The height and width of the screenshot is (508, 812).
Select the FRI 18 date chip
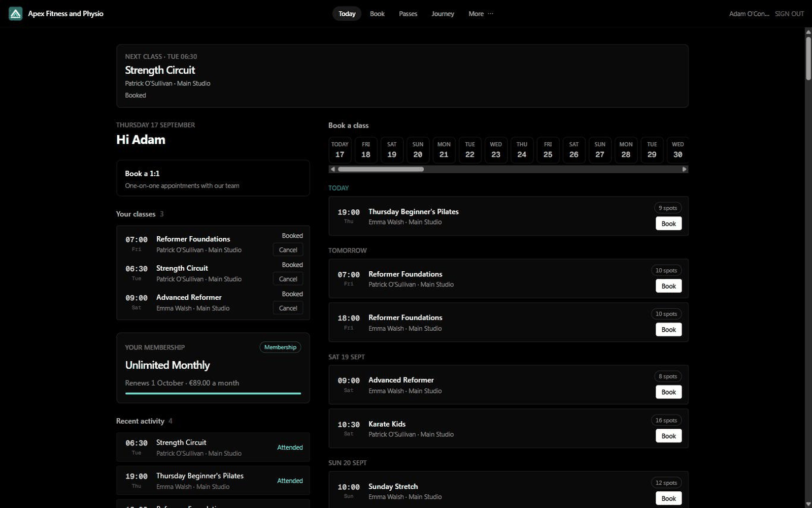(x=366, y=150)
